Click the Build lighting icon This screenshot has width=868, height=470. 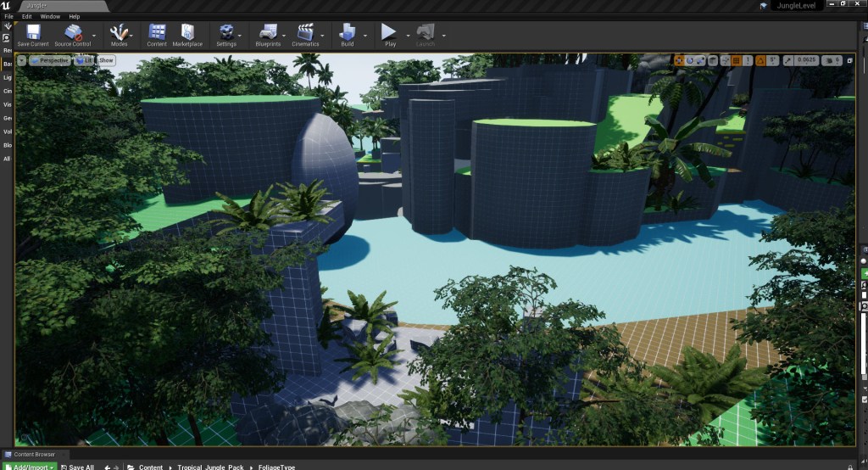[x=347, y=32]
